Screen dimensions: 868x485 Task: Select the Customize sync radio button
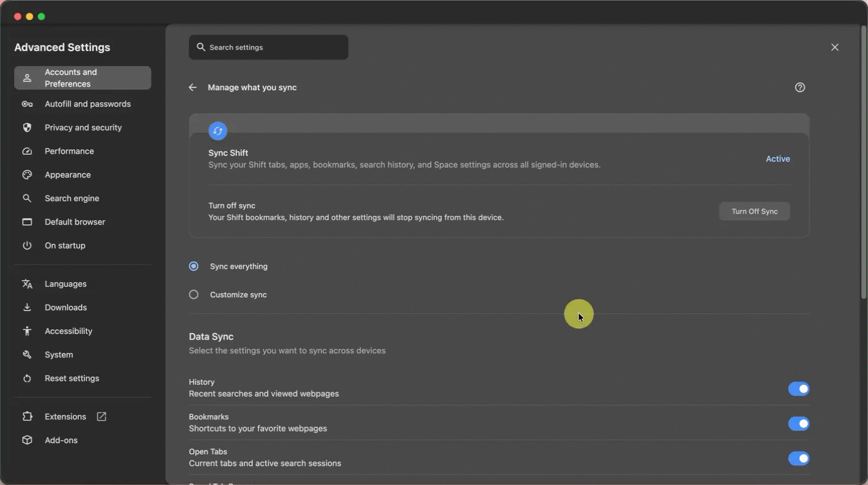pyautogui.click(x=194, y=294)
